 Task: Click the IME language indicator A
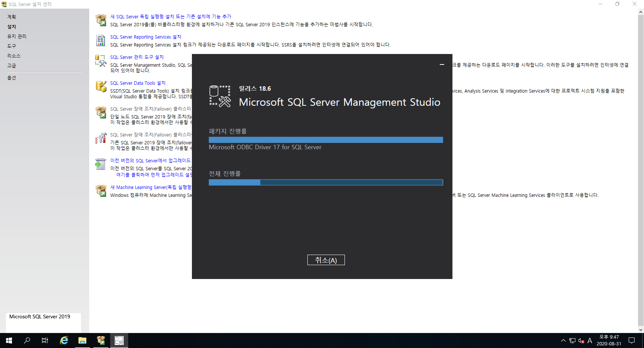tap(590, 340)
